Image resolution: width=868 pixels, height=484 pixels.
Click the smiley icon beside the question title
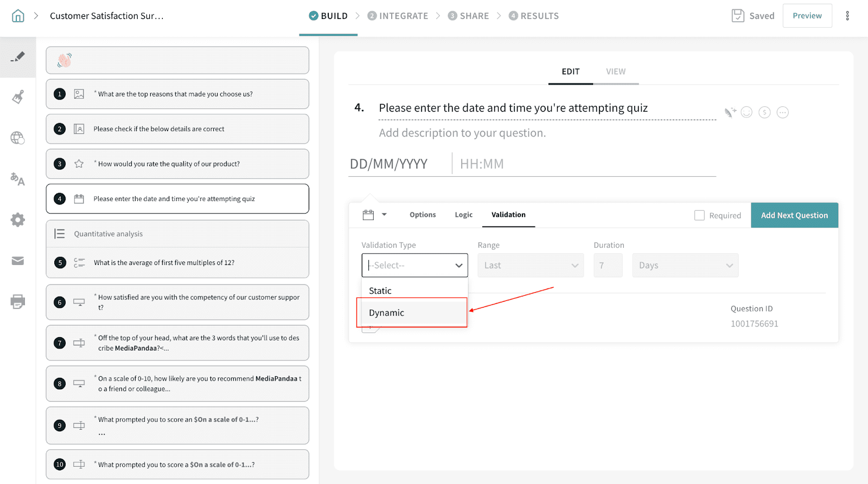746,112
